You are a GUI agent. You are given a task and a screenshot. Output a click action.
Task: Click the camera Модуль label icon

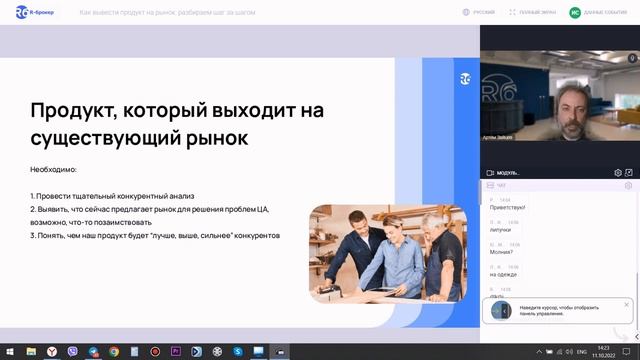coord(490,173)
